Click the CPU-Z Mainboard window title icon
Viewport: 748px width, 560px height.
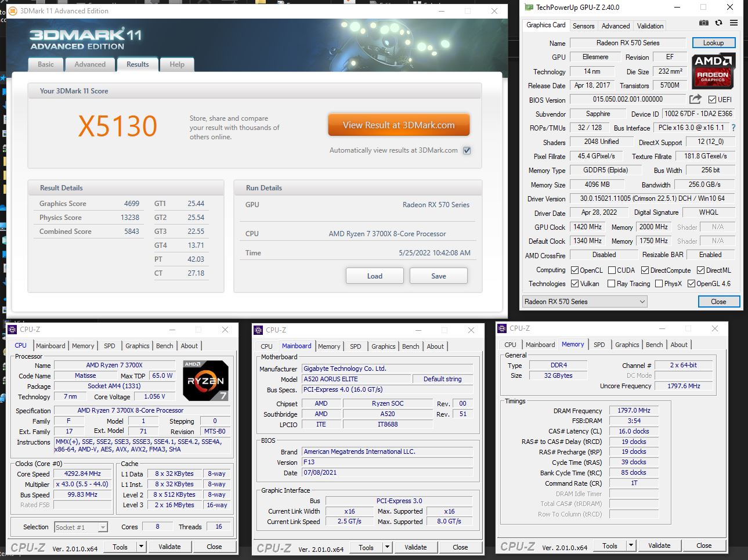(x=258, y=330)
